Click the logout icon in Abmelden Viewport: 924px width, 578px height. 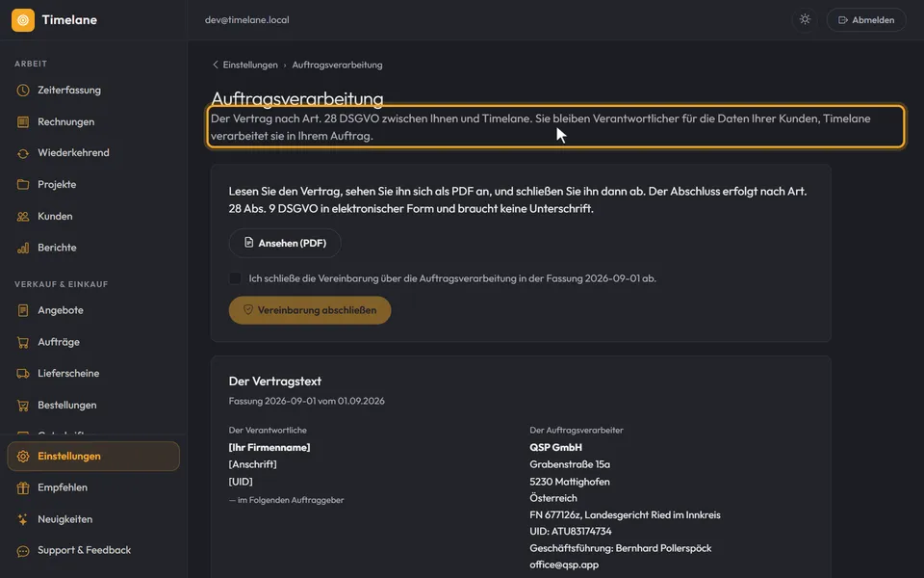843,20
